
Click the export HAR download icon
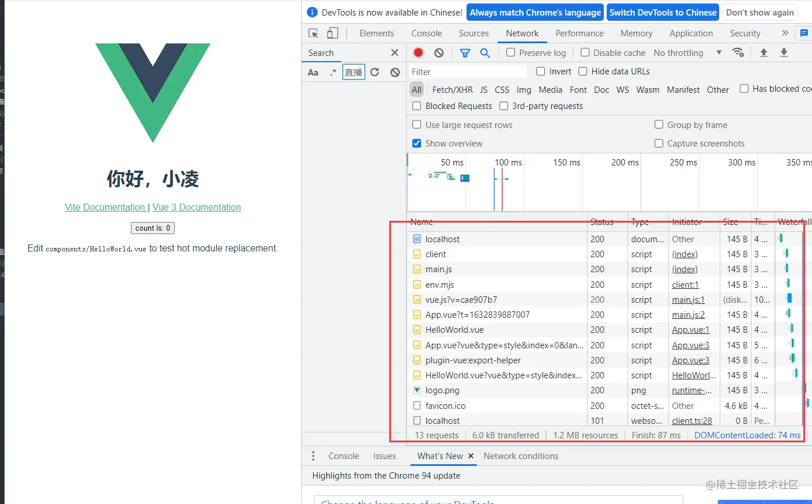784,52
